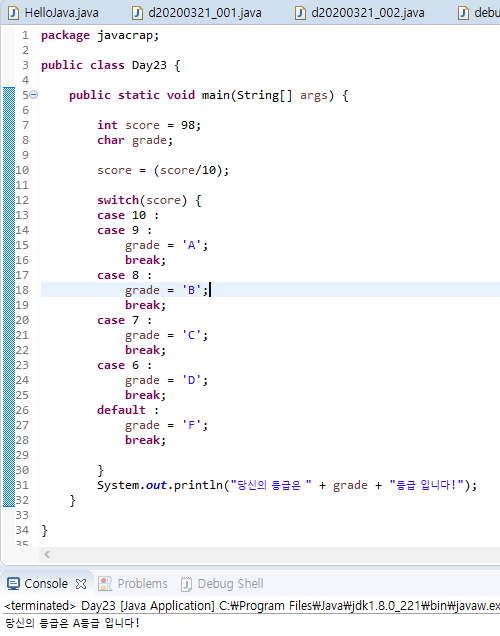Click line number 1 in the gutter
The image size is (500, 636).
(25, 35)
